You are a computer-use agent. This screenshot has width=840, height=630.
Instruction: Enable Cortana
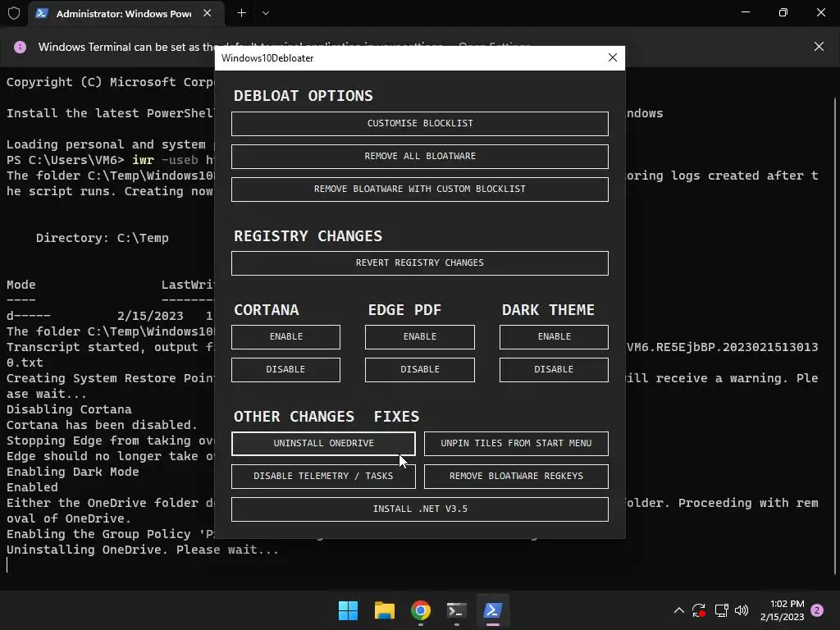(285, 336)
